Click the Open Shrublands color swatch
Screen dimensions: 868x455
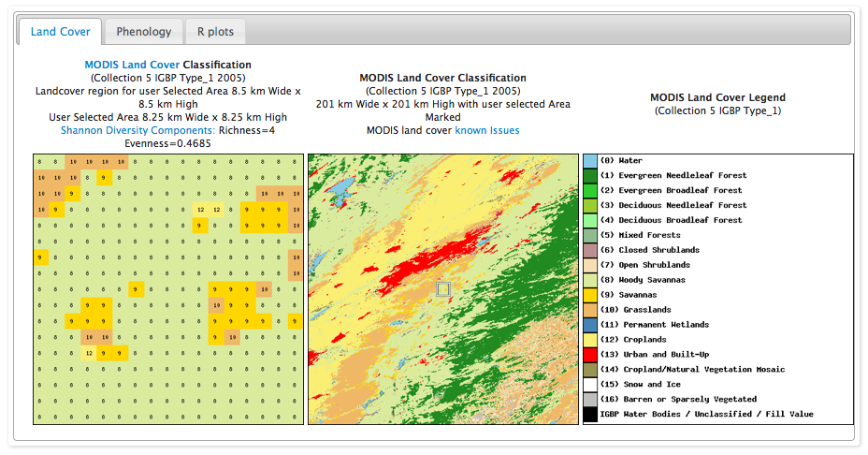590,266
